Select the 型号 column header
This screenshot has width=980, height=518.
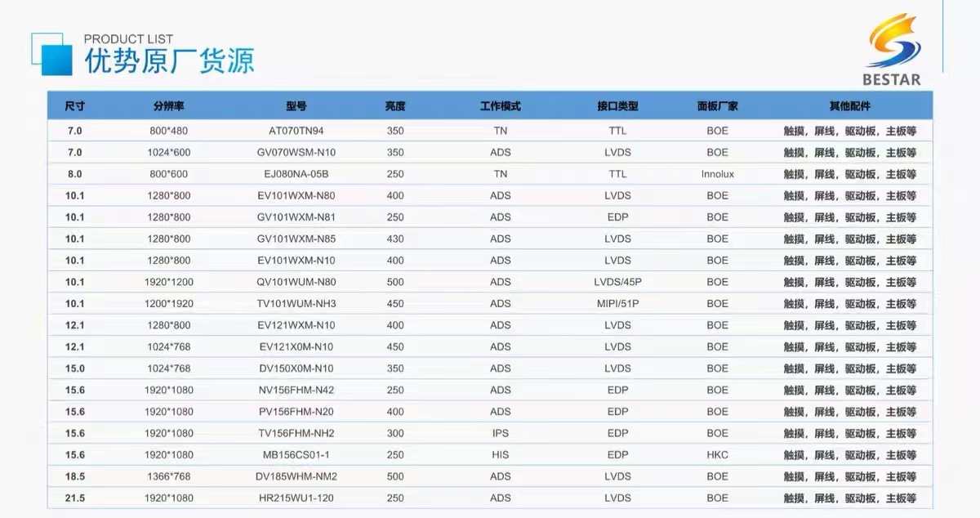[x=296, y=106]
